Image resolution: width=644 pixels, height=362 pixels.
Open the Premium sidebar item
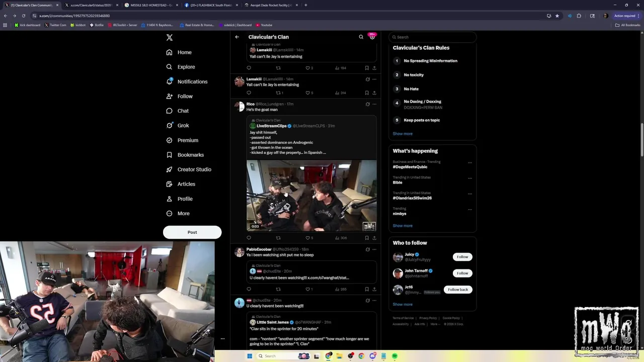tap(182, 140)
